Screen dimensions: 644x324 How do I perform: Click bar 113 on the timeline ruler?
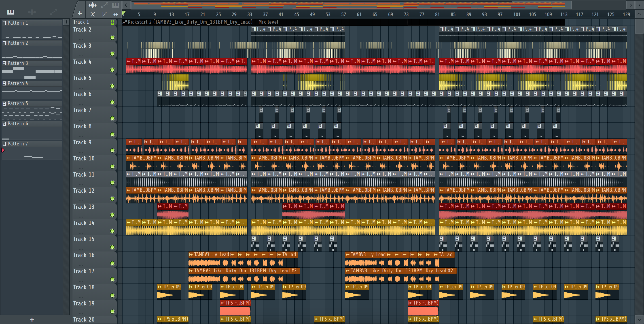[564, 15]
